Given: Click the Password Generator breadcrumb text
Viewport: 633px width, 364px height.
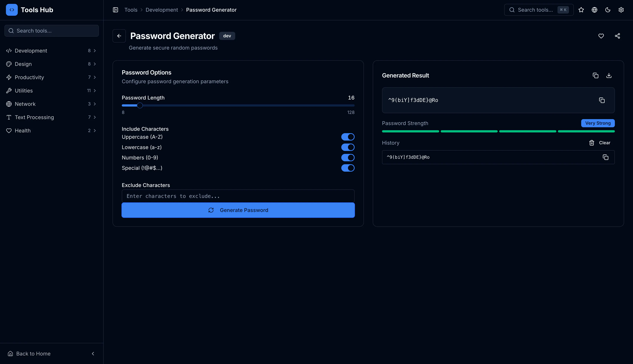Looking at the screenshot, I should [211, 10].
